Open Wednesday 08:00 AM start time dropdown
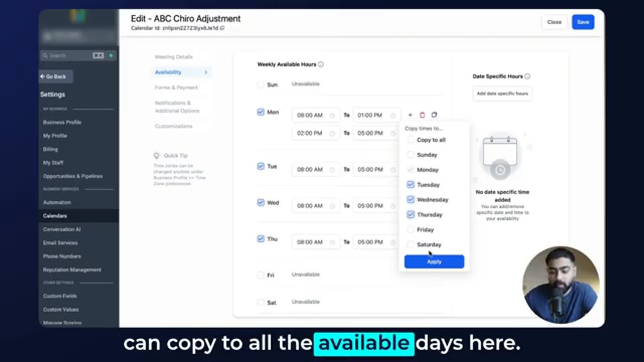The height and width of the screenshot is (362, 644). tap(316, 206)
